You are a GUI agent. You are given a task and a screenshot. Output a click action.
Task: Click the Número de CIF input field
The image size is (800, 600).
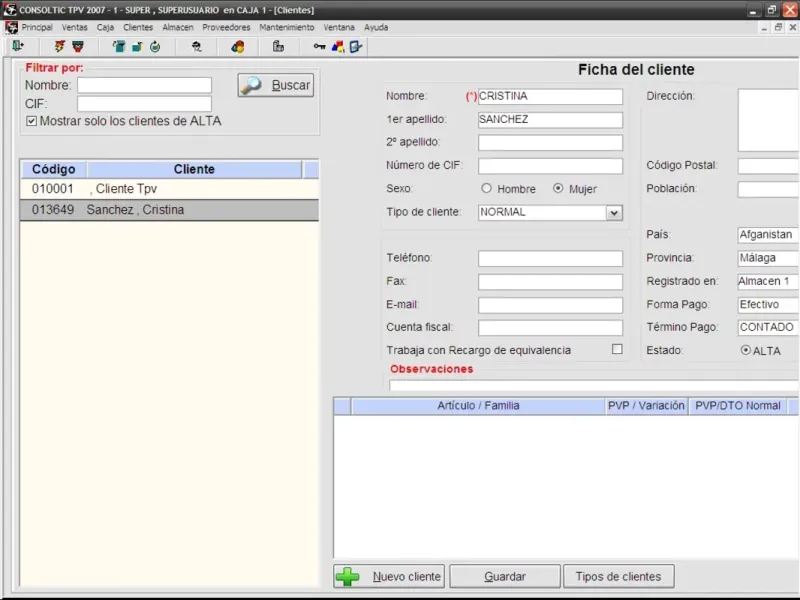click(x=550, y=166)
